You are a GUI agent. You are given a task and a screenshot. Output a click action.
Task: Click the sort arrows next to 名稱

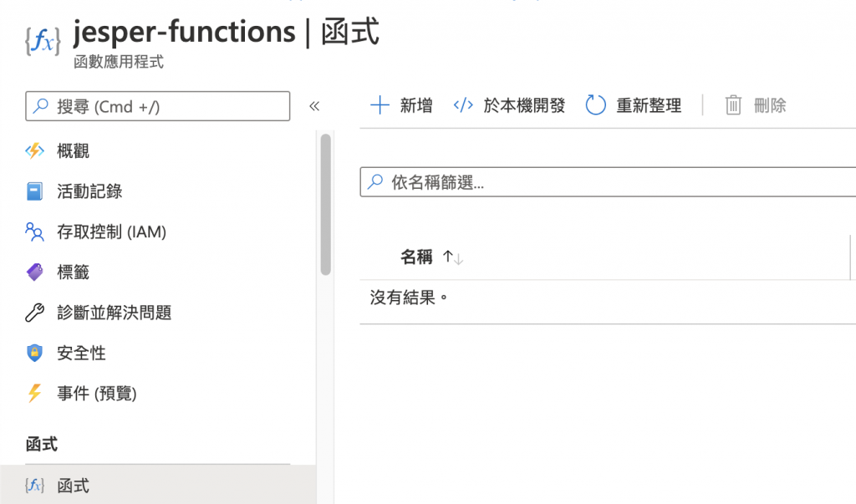point(452,257)
